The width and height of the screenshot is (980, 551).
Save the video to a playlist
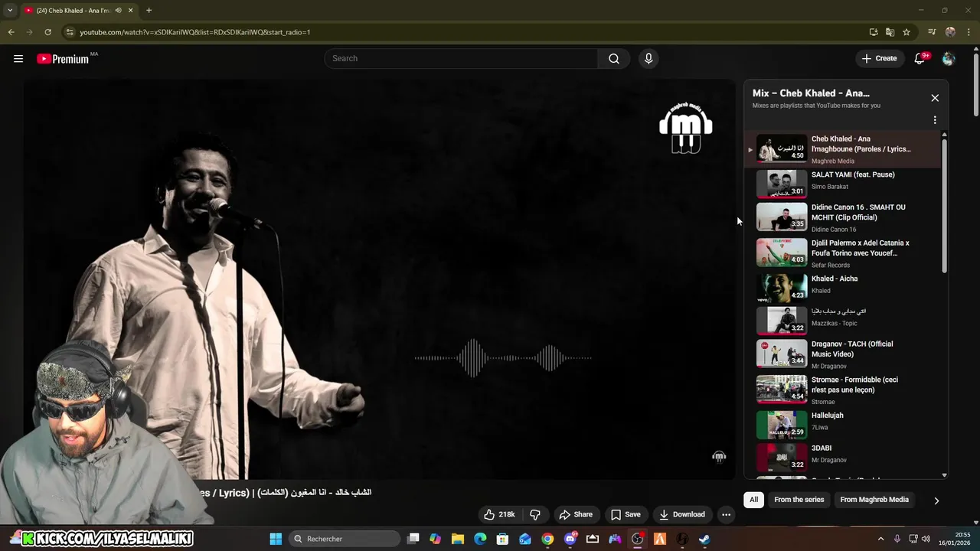626,514
